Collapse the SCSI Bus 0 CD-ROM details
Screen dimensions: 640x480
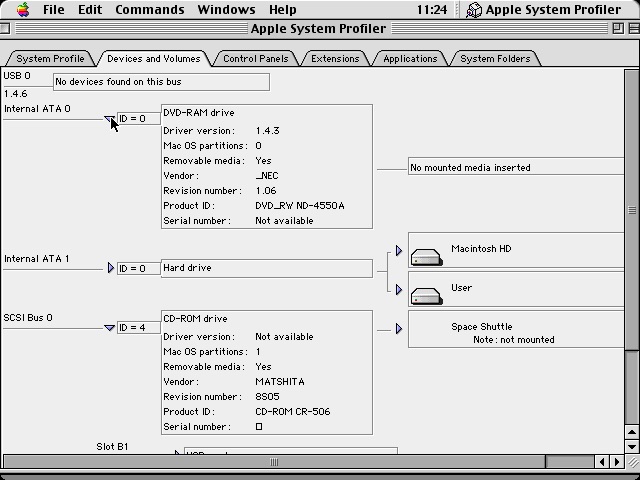[110, 327]
